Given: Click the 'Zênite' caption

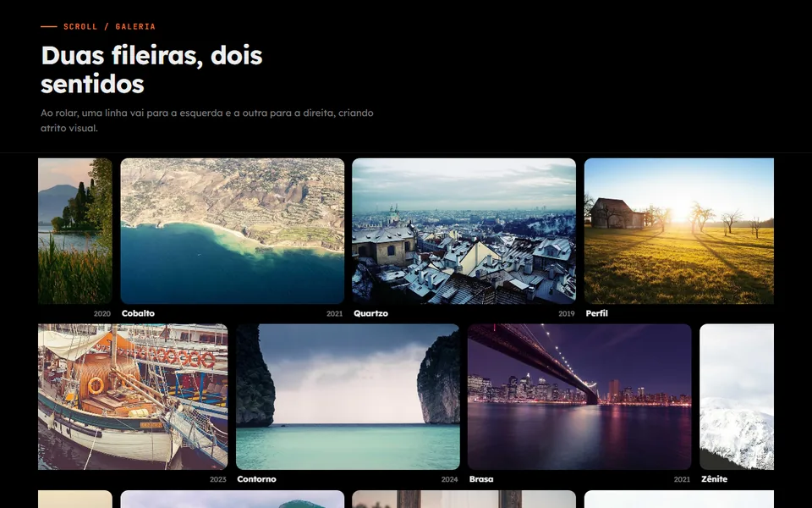Looking at the screenshot, I should [714, 479].
